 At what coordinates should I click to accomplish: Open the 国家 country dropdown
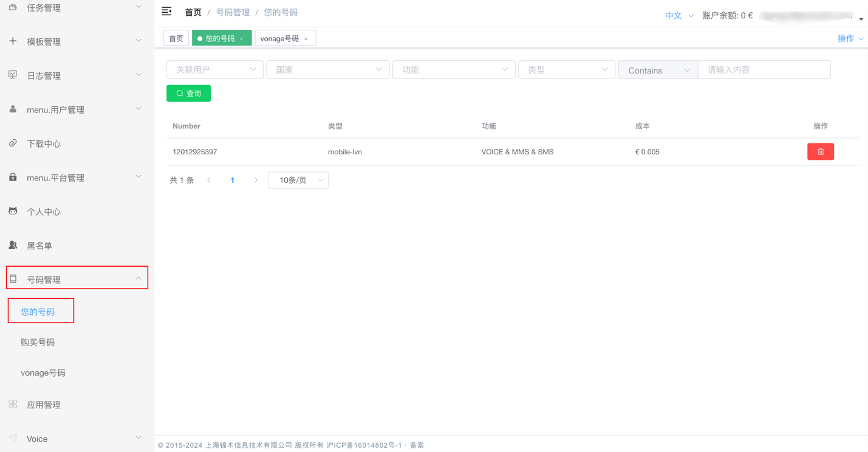(x=328, y=70)
